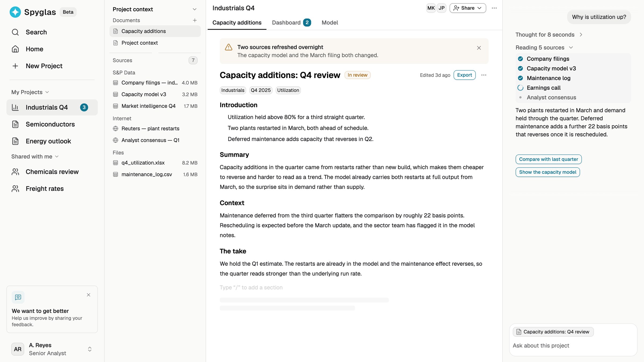Switch to the Model tab
The image size is (644, 362).
330,23
